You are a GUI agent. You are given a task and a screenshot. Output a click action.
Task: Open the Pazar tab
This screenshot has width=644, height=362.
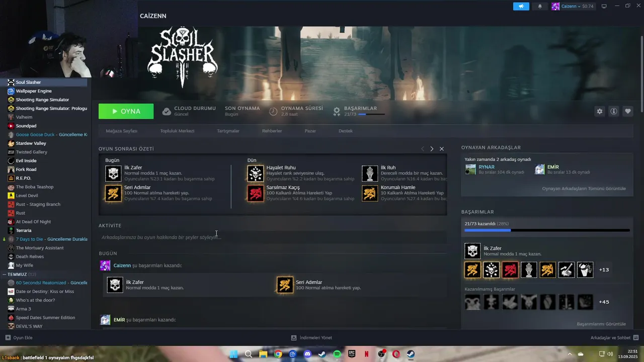[x=310, y=131]
